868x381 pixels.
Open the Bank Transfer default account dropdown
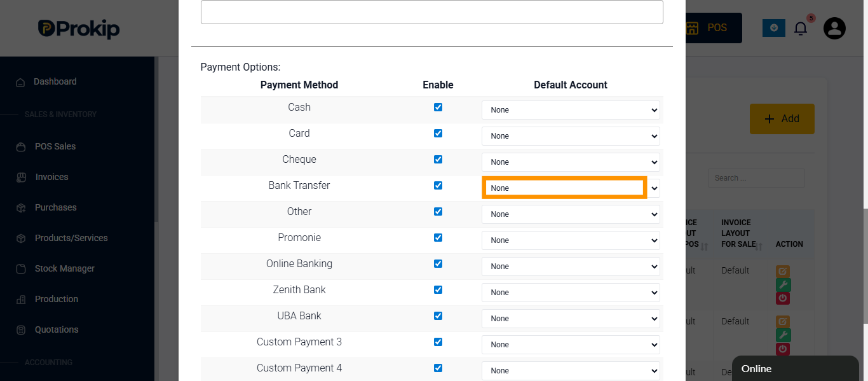click(571, 188)
